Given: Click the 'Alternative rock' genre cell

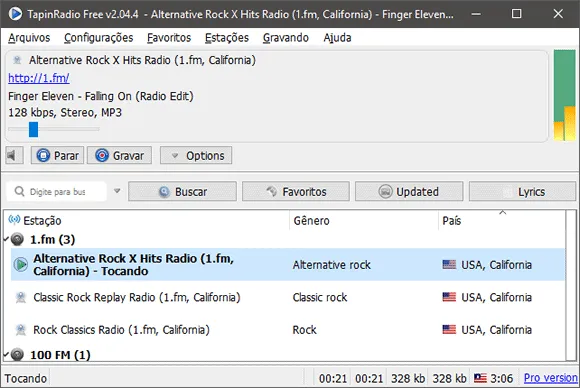Looking at the screenshot, I should tap(331, 265).
